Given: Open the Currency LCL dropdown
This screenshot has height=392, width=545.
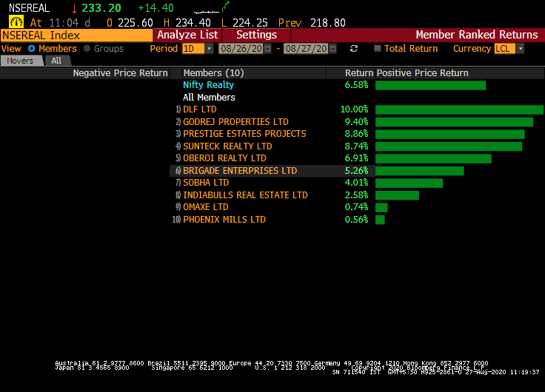Looking at the screenshot, I should tap(509, 49).
